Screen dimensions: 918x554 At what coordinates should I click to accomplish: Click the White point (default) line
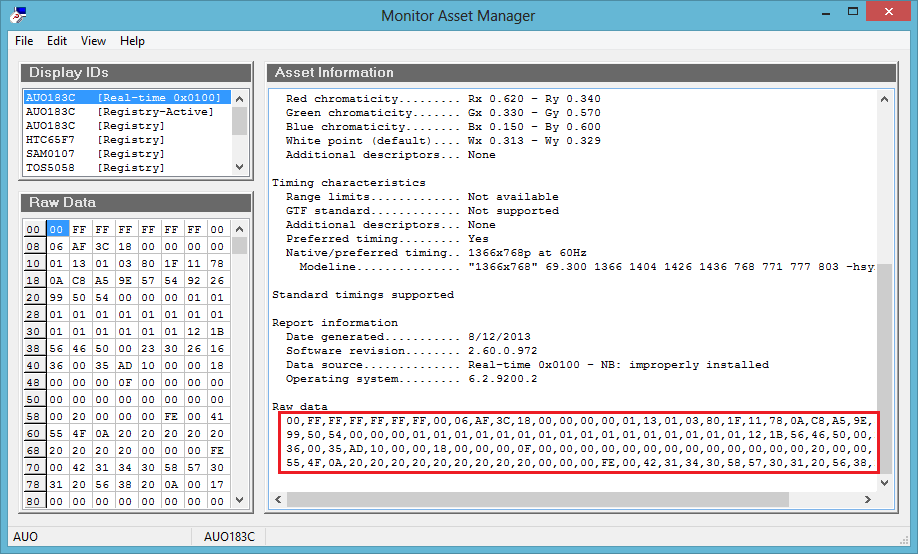coord(443,141)
